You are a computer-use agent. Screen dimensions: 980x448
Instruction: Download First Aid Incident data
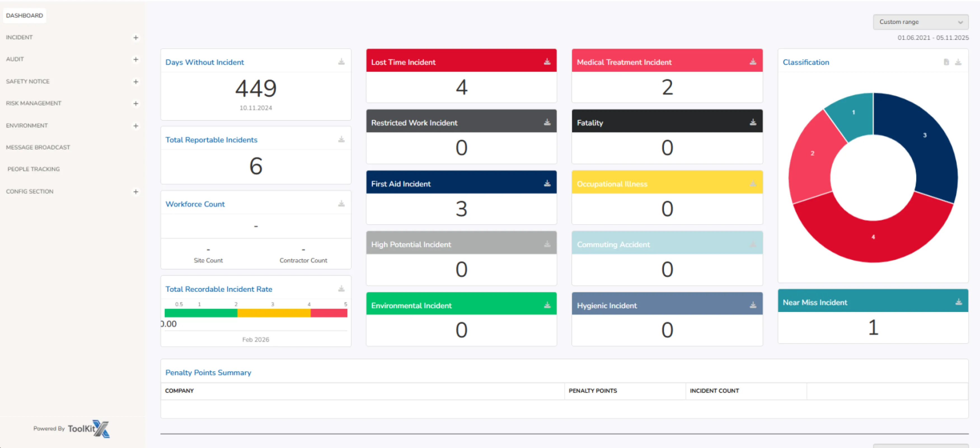coord(547,183)
